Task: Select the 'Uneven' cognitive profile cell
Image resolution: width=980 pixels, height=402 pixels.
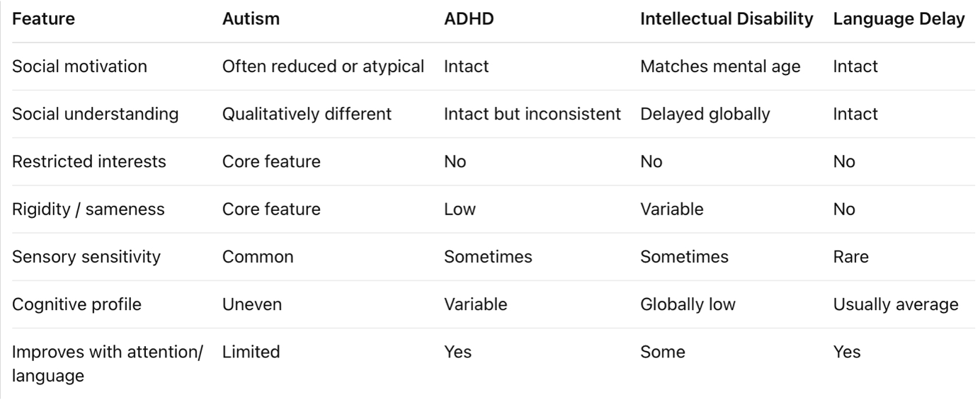Action: click(252, 304)
